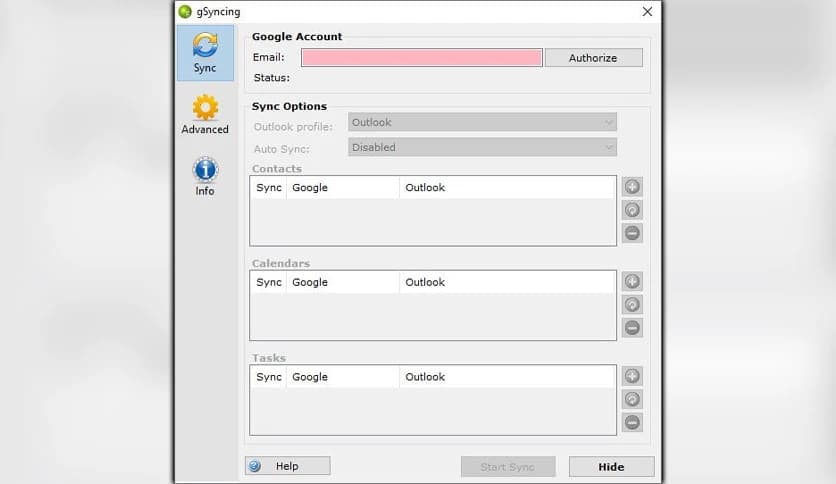Remove the selected Tasks sync pair
Image resolution: width=836 pixels, height=484 pixels.
coord(632,423)
